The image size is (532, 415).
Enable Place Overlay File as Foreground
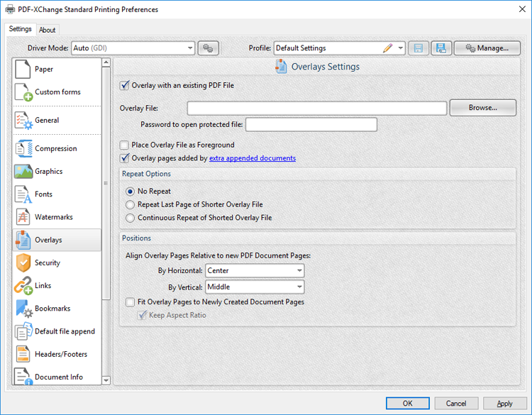coord(125,145)
